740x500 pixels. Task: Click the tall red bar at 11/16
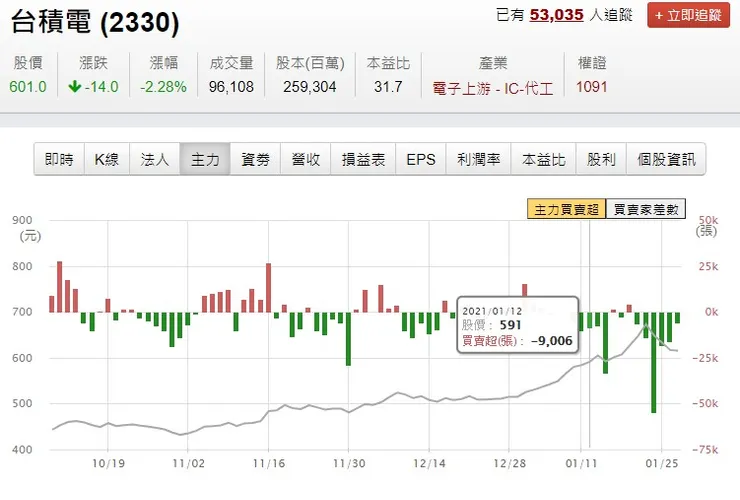pos(269,288)
